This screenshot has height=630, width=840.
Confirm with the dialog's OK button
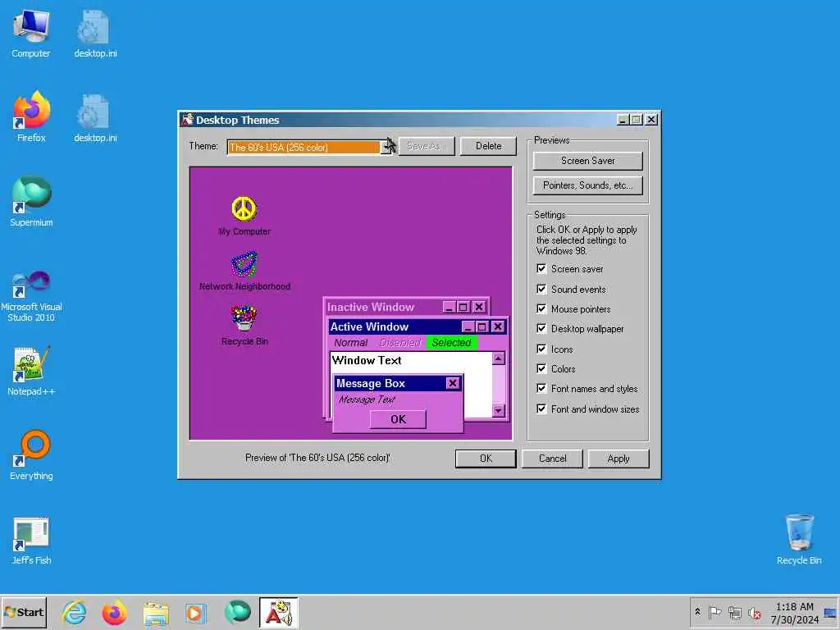(486, 459)
